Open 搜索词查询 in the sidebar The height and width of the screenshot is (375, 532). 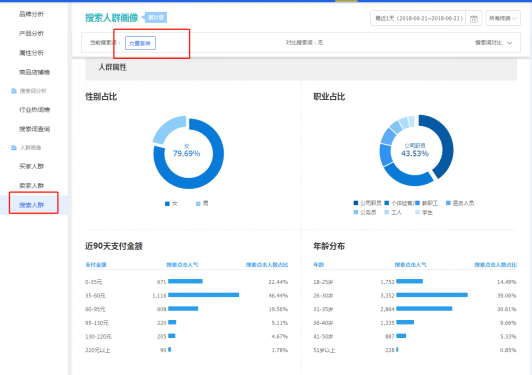(x=34, y=129)
